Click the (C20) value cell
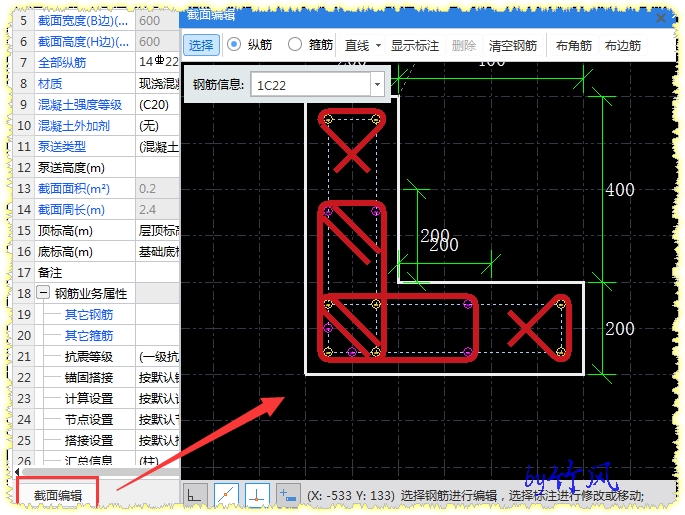 [158, 104]
